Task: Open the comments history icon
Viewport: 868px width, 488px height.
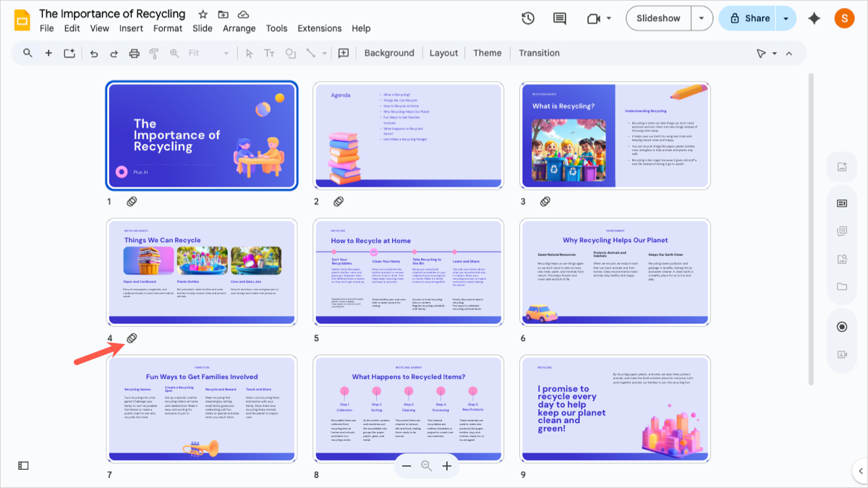Action: pyautogui.click(x=559, y=18)
